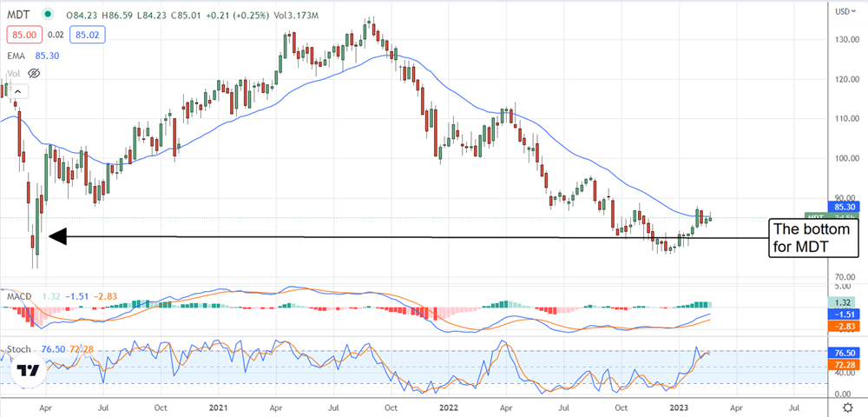Click the TradingView logo icon
Screen dimensions: 868x417
click(x=27, y=370)
